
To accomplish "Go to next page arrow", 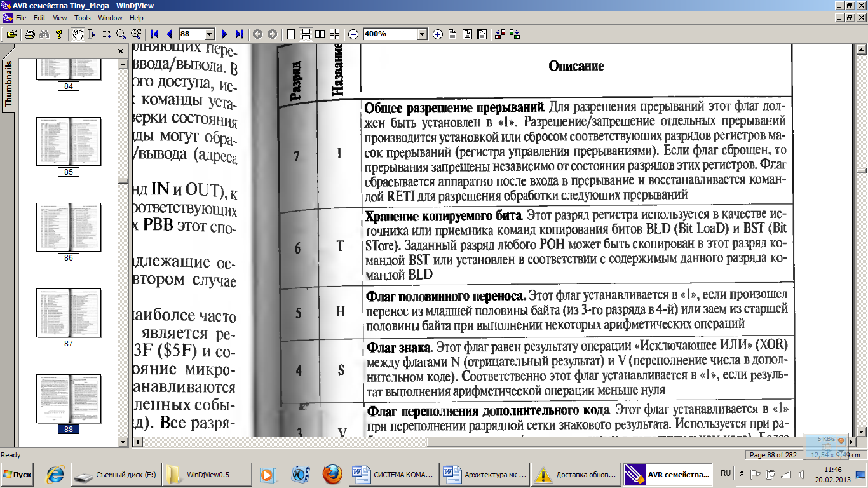I will (x=224, y=34).
